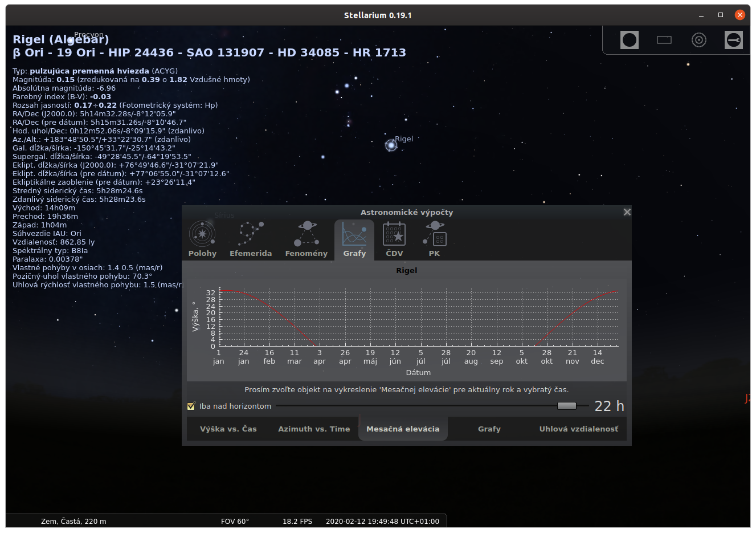Open the ČDV calendar tab icon
The height and width of the screenshot is (533, 756).
394,239
